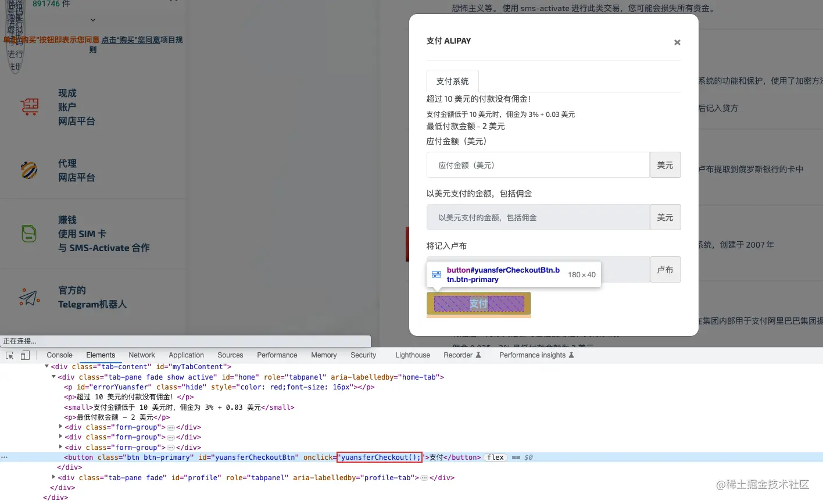The width and height of the screenshot is (823, 504).
Task: Open the Recorder tab
Action: (462, 355)
